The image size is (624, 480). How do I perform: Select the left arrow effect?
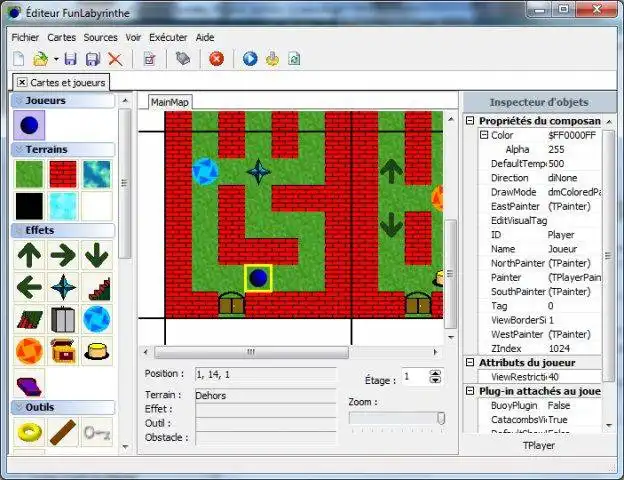(29, 287)
